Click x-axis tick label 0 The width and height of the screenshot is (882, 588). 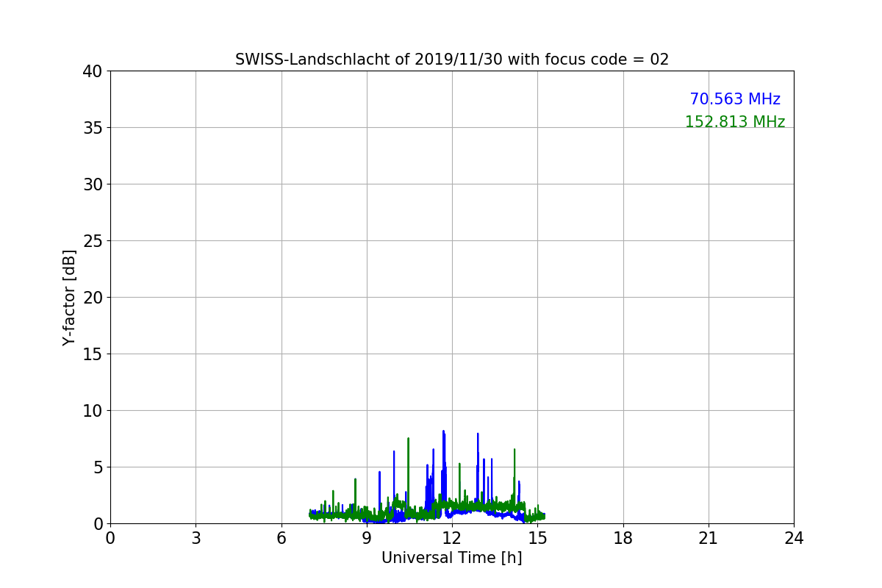tap(110, 538)
